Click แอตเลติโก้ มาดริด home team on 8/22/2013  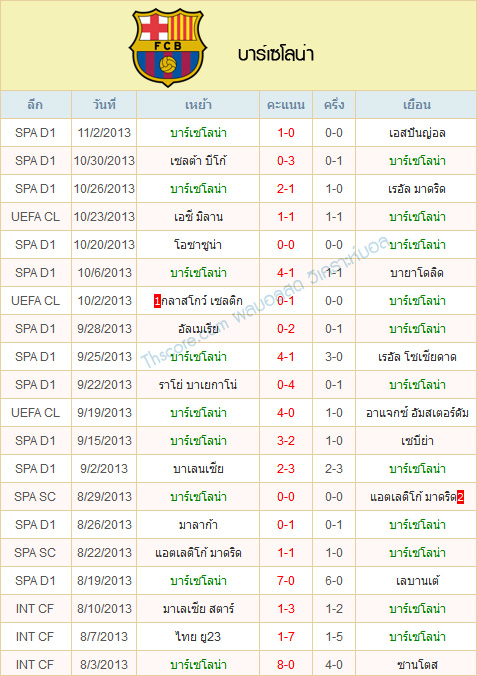click(198, 553)
